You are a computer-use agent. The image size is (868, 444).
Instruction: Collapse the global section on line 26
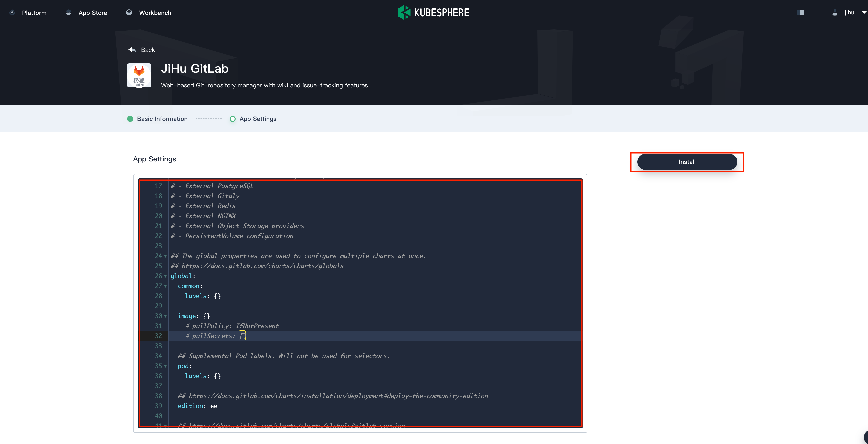[165, 276]
